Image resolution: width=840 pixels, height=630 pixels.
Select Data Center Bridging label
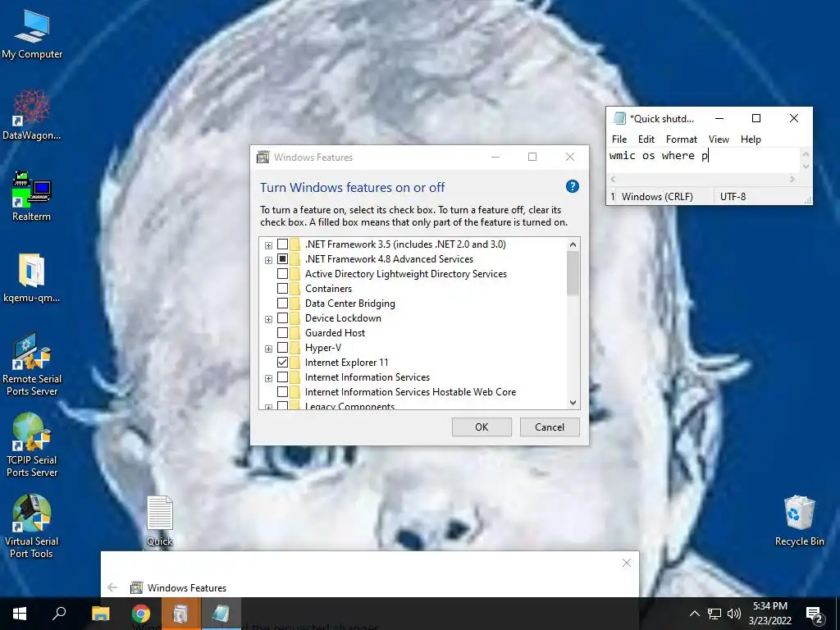349,304
